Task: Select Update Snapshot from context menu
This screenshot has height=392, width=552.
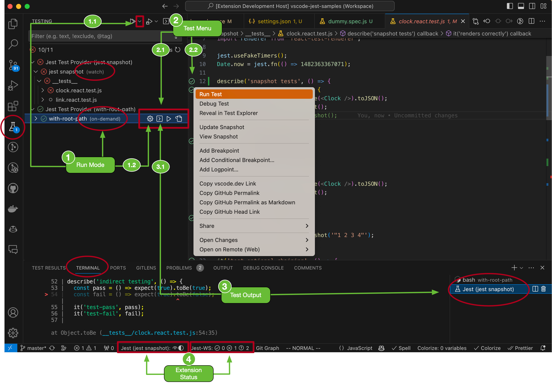Action: pyautogui.click(x=221, y=127)
